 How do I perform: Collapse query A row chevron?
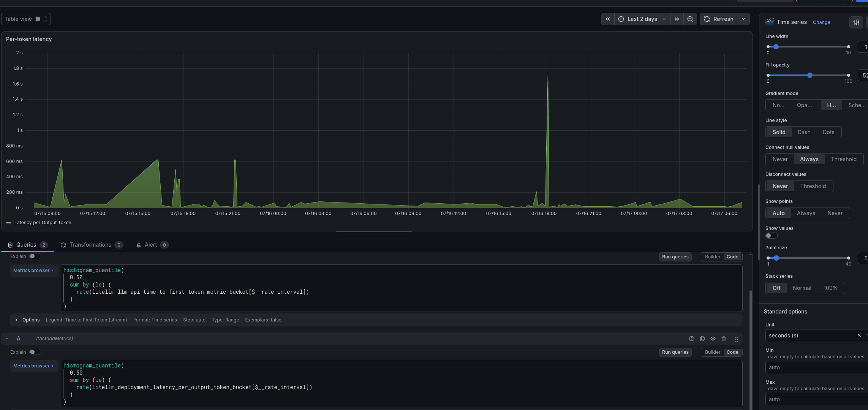7,339
